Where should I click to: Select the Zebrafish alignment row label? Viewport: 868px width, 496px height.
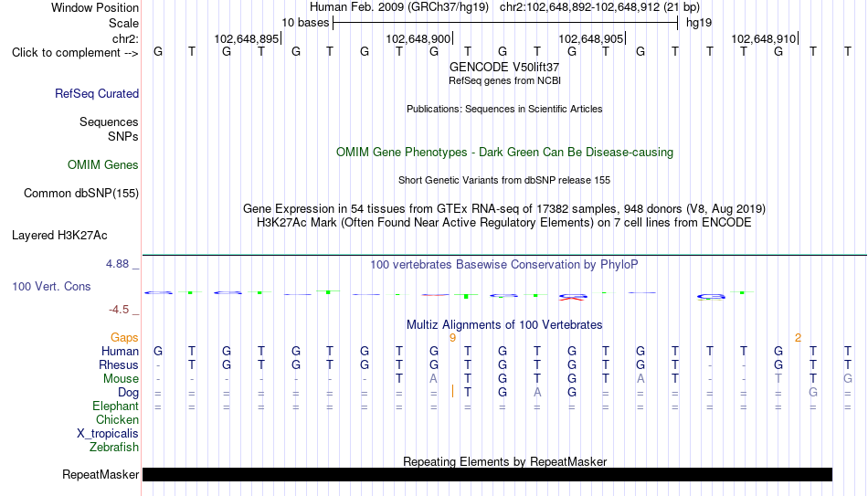point(114,447)
